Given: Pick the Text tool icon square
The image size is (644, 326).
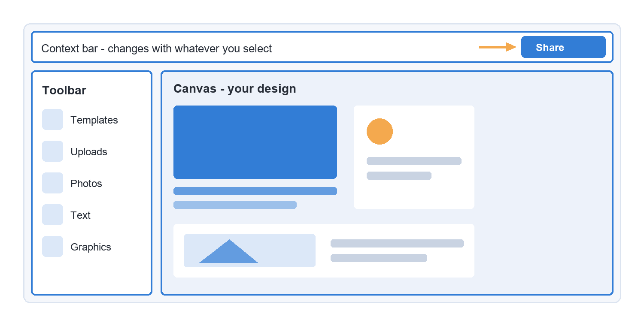Looking at the screenshot, I should pyautogui.click(x=53, y=215).
